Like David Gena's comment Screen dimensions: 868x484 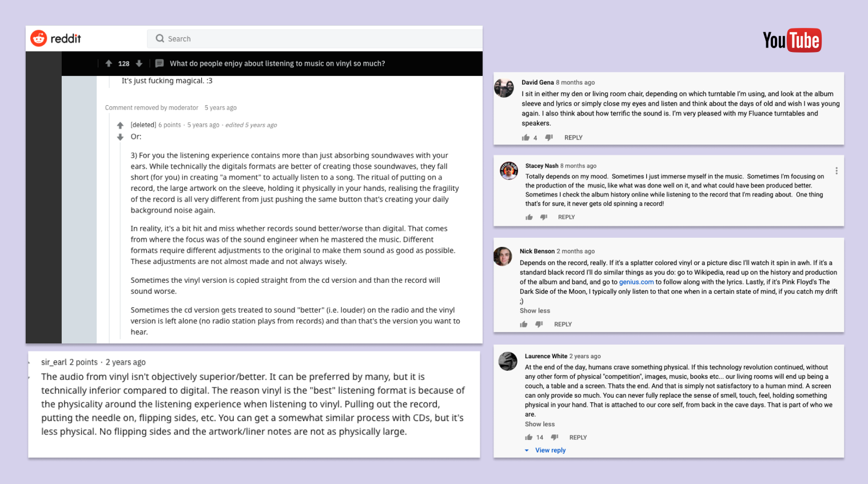[x=525, y=138]
